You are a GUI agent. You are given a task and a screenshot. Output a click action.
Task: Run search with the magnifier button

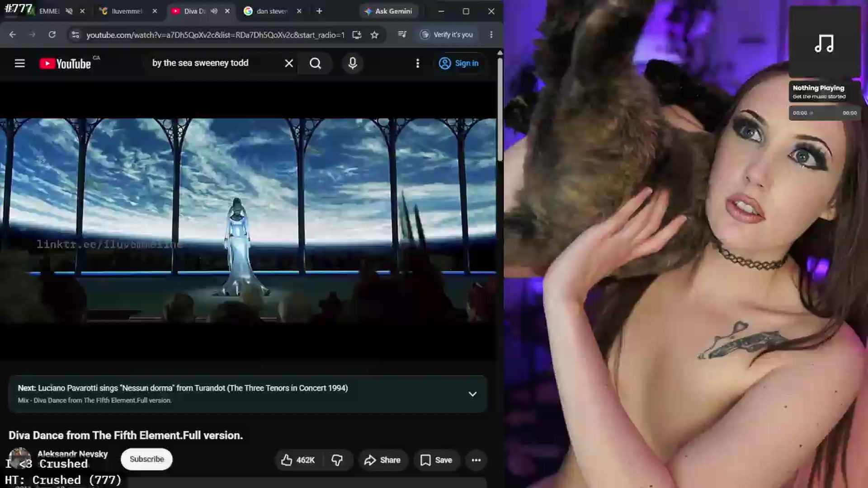pos(316,63)
